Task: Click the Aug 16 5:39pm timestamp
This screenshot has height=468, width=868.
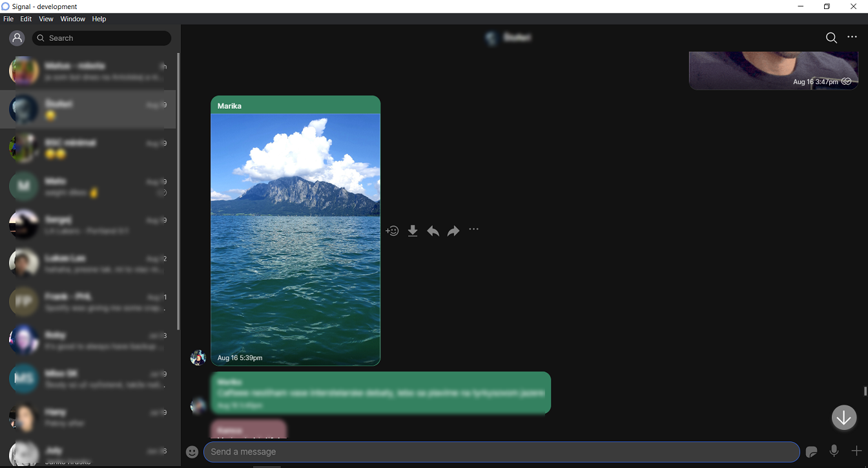Action: click(240, 357)
